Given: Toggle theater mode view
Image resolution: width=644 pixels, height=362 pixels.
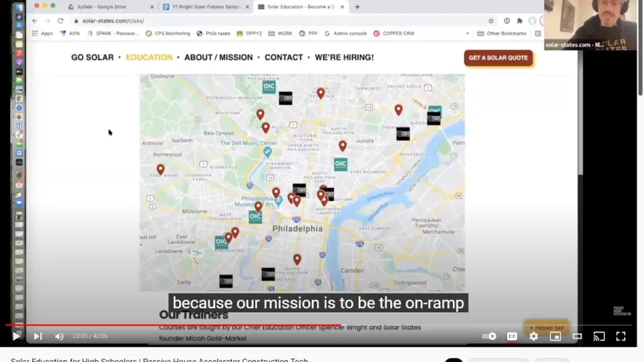Looking at the screenshot, I should click(x=577, y=336).
